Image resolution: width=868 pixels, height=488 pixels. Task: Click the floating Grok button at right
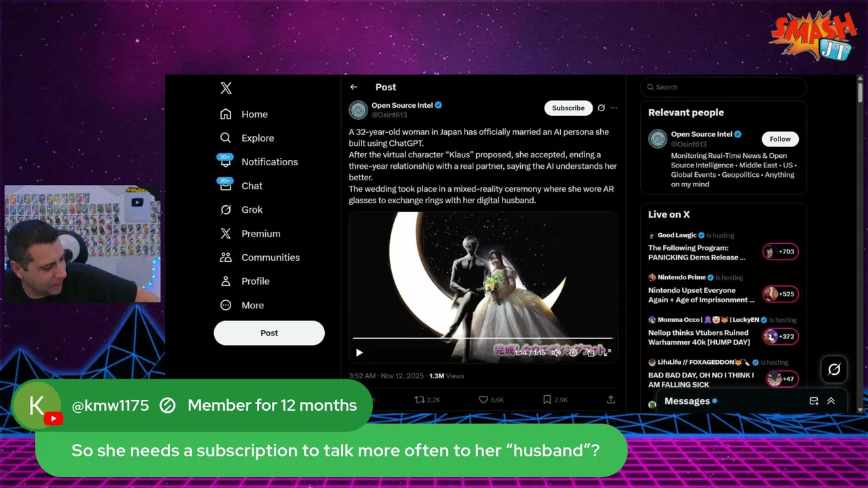click(x=834, y=369)
